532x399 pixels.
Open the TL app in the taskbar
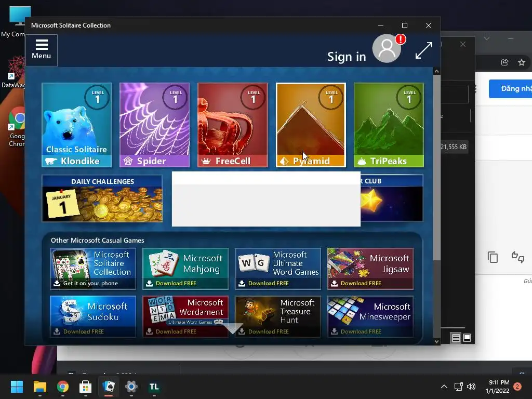(x=154, y=387)
